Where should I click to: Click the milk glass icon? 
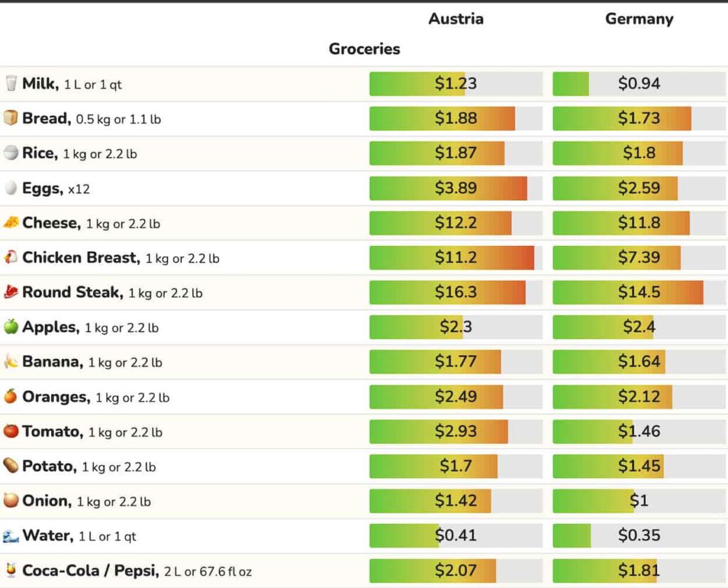(x=11, y=83)
